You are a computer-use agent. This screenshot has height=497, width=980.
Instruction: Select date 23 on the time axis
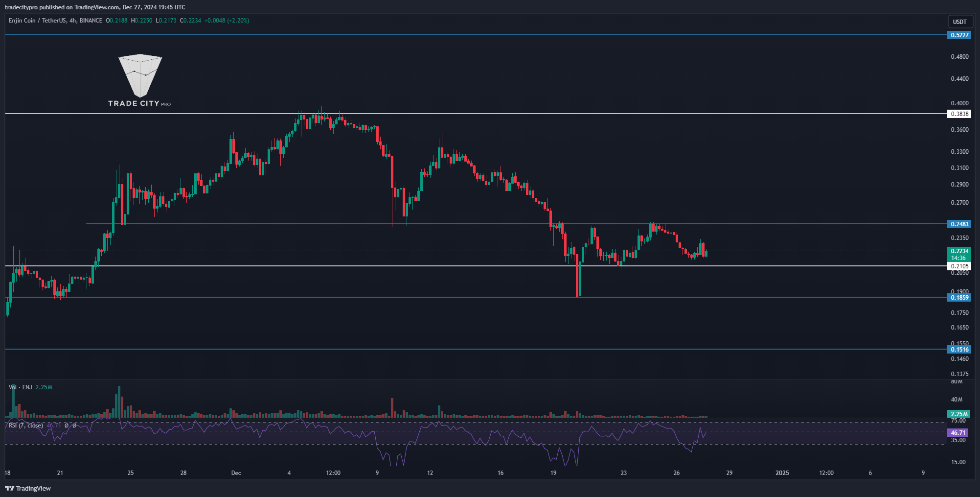pyautogui.click(x=624, y=473)
